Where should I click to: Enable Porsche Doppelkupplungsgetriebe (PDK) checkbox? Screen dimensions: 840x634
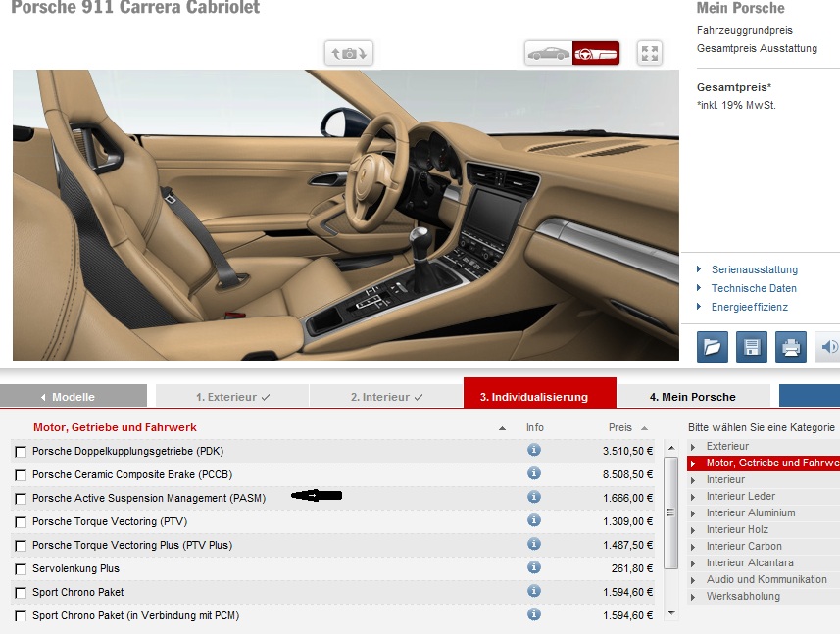click(21, 452)
